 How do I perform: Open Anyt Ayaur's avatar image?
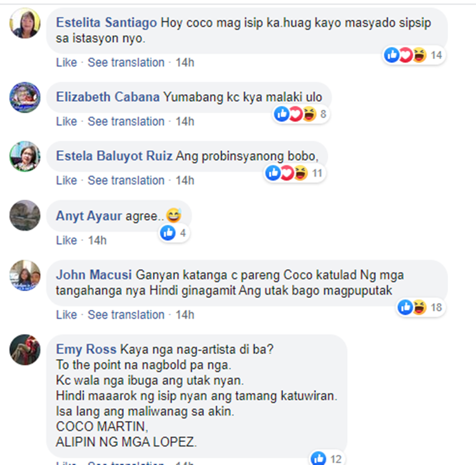click(25, 215)
